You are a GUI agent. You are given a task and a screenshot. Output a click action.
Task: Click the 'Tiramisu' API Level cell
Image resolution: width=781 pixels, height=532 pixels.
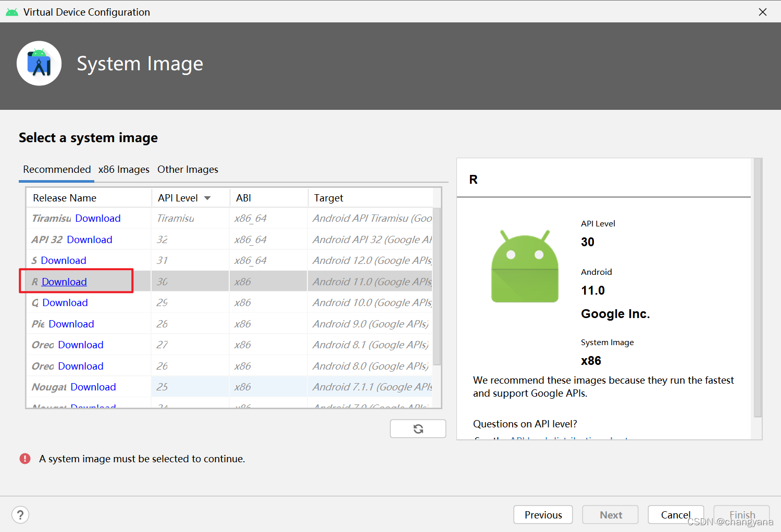191,218
